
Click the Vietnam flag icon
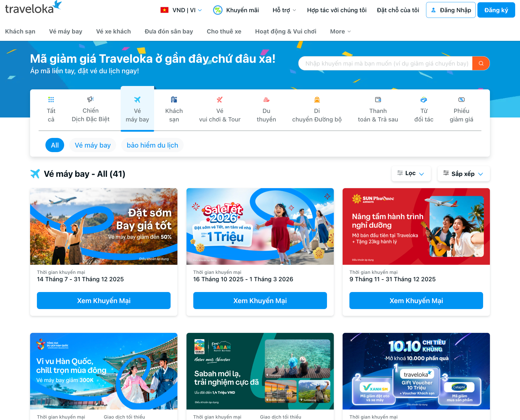164,10
